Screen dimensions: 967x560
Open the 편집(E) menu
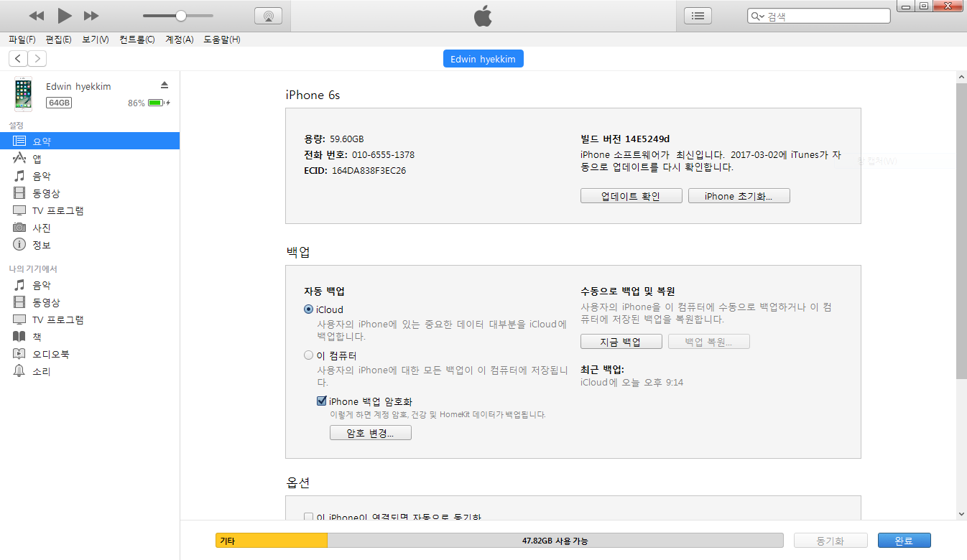click(x=58, y=39)
